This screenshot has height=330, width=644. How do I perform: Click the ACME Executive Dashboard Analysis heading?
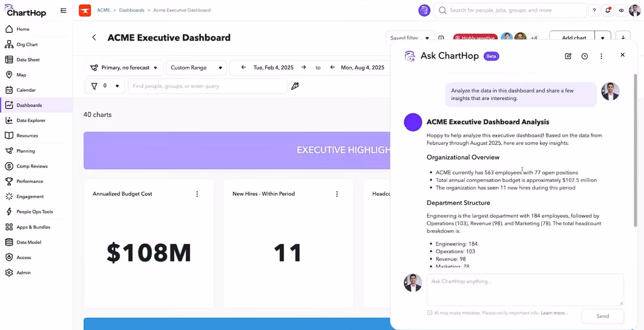[488, 122]
